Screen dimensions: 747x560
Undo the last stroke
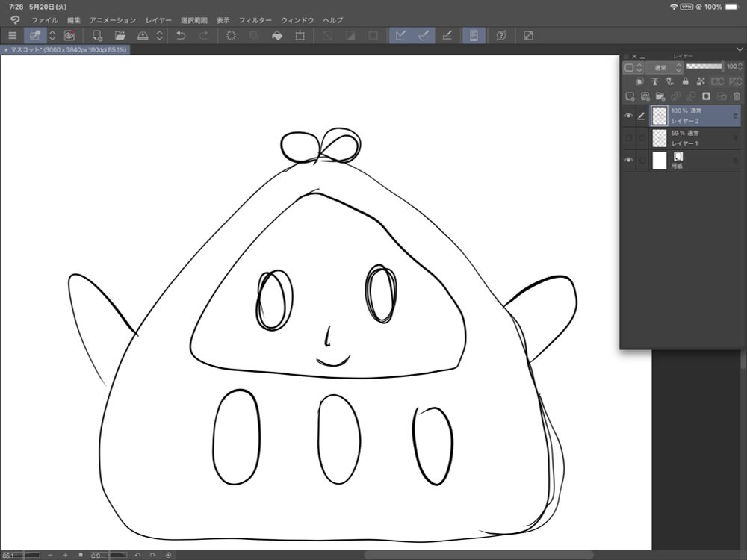(181, 36)
